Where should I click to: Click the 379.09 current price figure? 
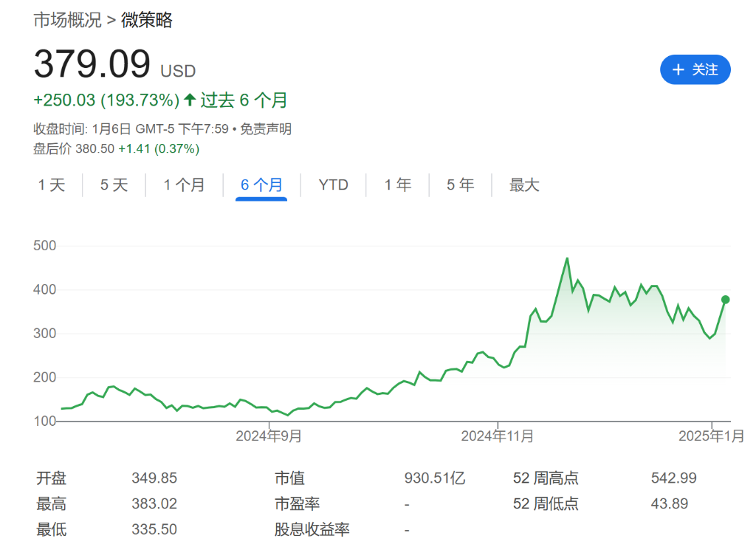92,65
